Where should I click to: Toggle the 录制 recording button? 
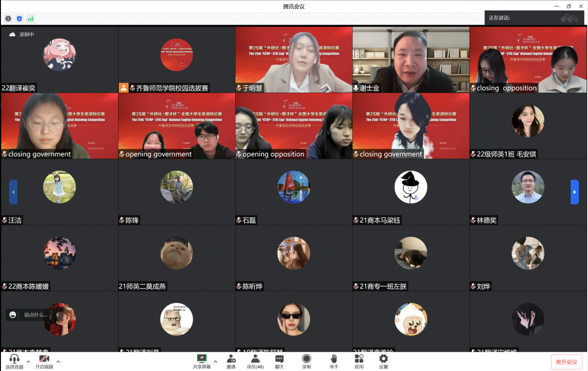[307, 361]
